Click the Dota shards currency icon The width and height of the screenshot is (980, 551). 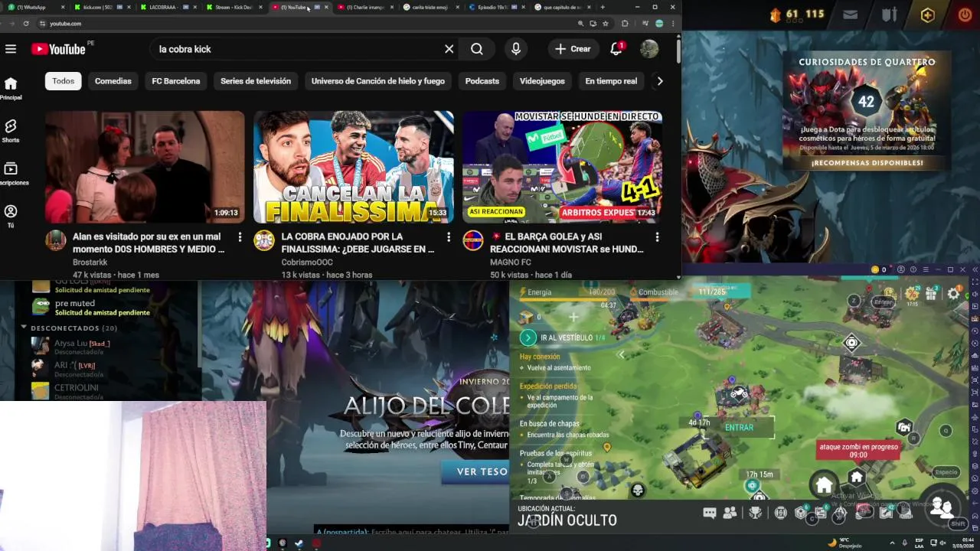[x=775, y=15]
